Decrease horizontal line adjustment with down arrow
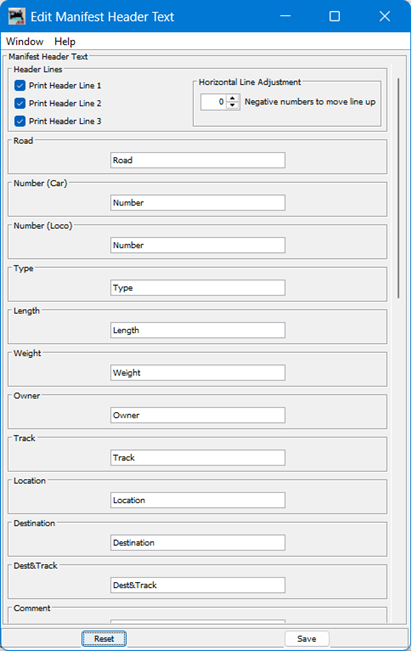This screenshot has height=651, width=412. pyautogui.click(x=233, y=105)
